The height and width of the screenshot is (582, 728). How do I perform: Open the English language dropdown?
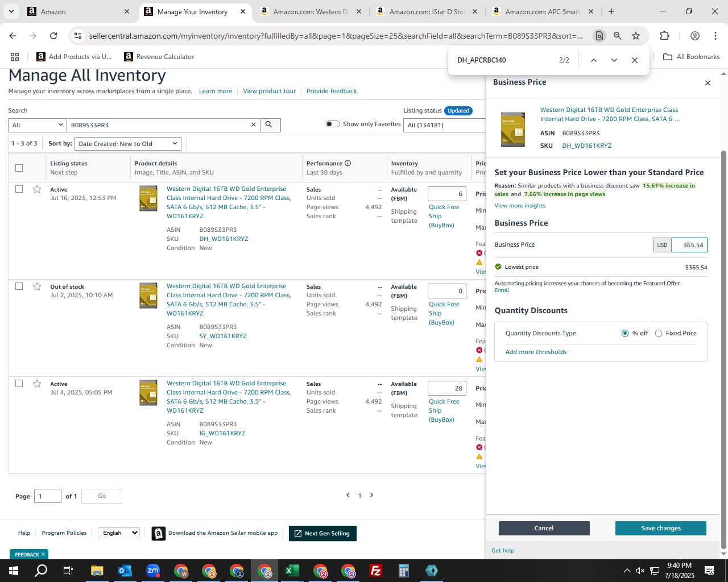(x=118, y=533)
